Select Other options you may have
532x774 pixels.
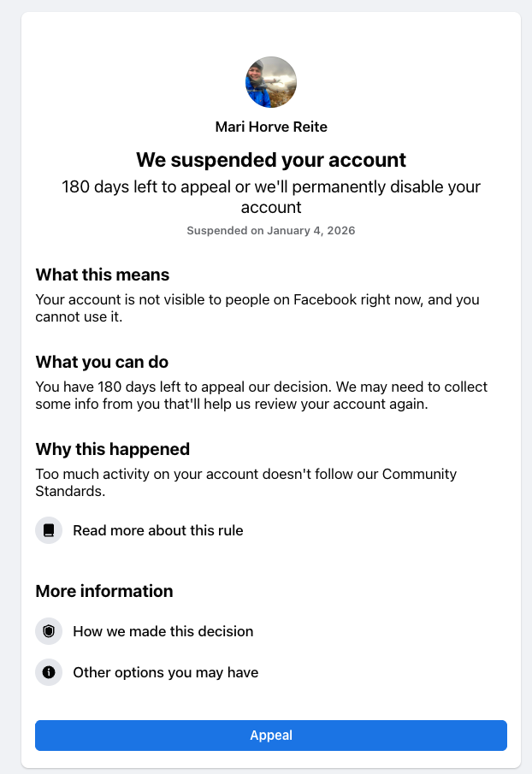coord(165,672)
